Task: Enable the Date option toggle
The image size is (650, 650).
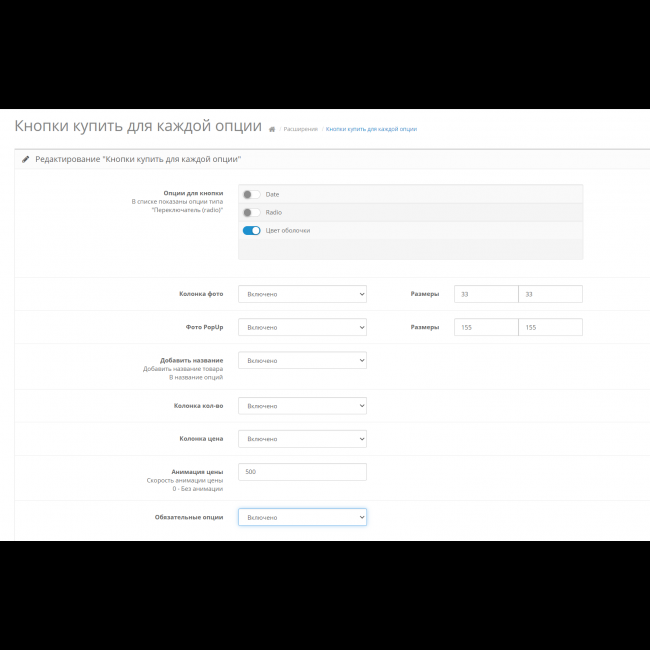Action: (x=251, y=194)
